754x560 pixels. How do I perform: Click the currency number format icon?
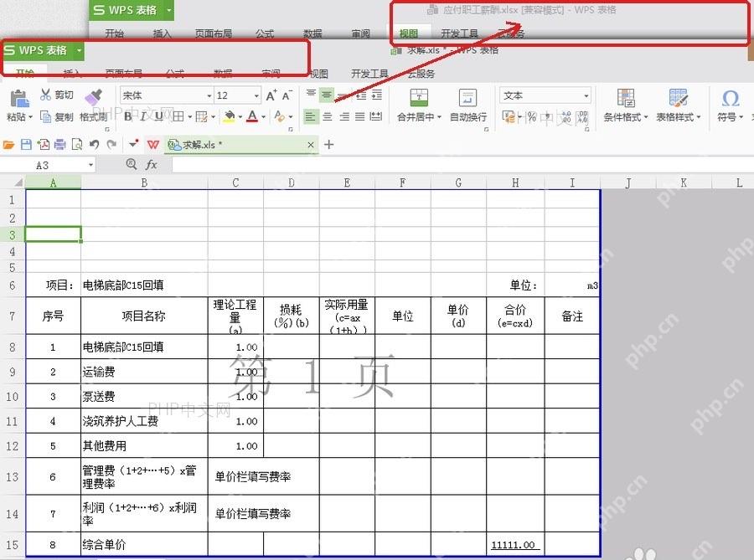click(x=509, y=116)
